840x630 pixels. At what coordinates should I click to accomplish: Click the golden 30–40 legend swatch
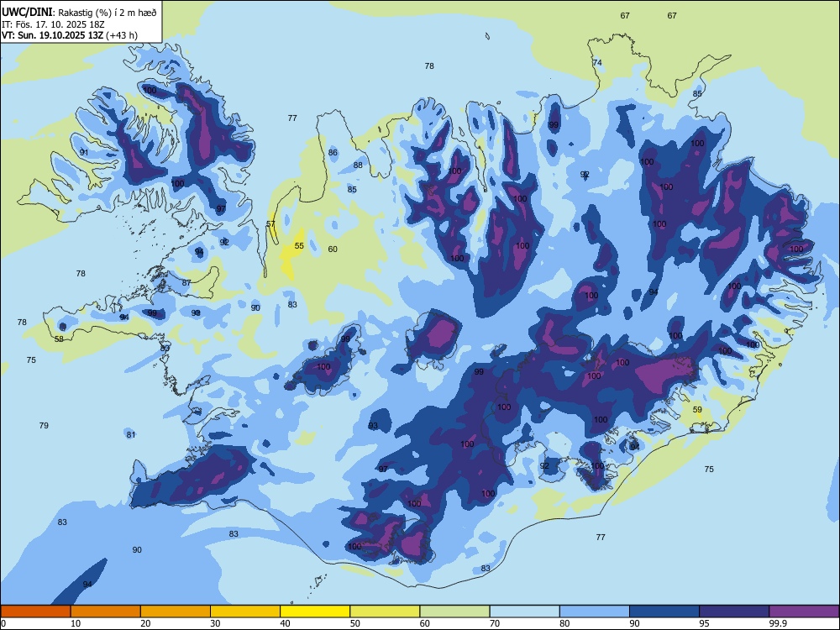pos(245,612)
